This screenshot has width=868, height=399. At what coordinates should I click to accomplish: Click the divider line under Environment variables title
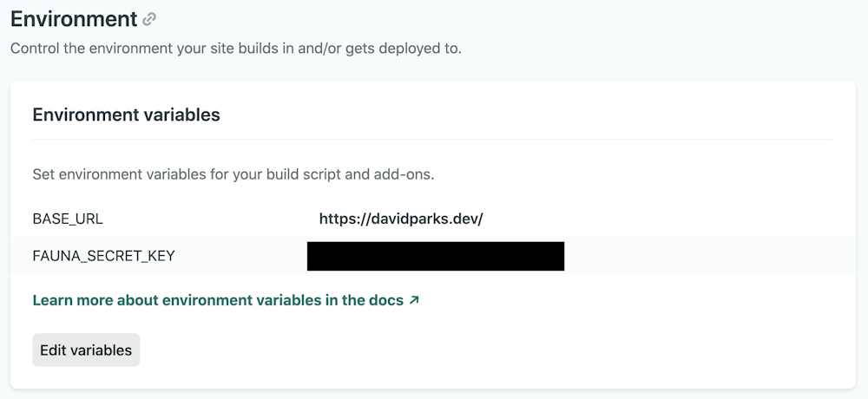[x=432, y=140]
